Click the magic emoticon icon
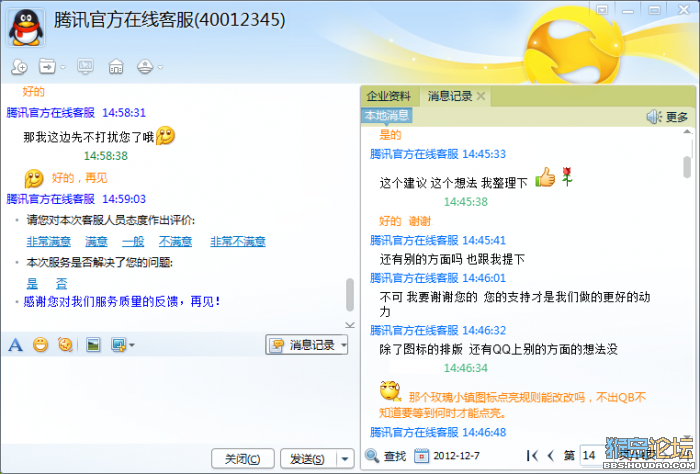The height and width of the screenshot is (474, 700). (x=65, y=345)
